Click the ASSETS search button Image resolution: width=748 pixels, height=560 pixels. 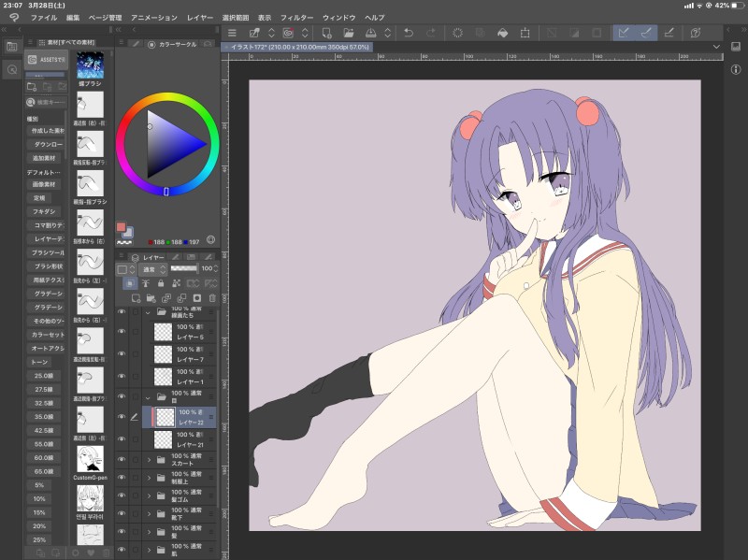click(x=46, y=60)
